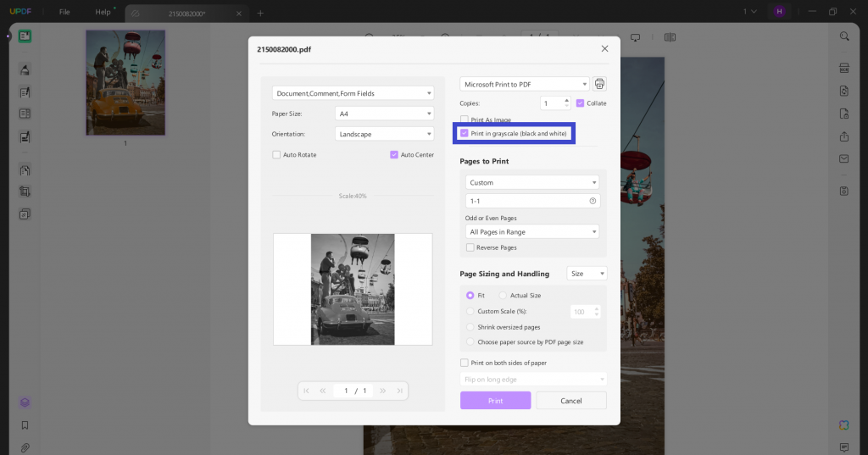Open the Reader mode icon in left sidebar
Viewport: 868px width, 455px height.
[x=25, y=36]
